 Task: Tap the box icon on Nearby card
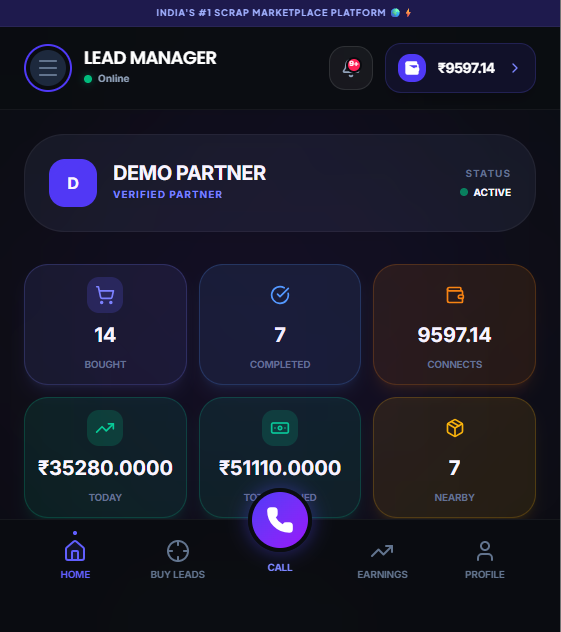pos(455,428)
